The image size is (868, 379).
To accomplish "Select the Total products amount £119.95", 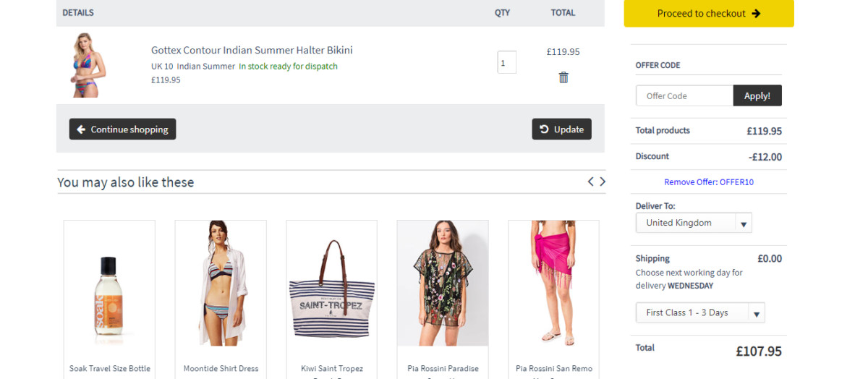I will coord(765,131).
